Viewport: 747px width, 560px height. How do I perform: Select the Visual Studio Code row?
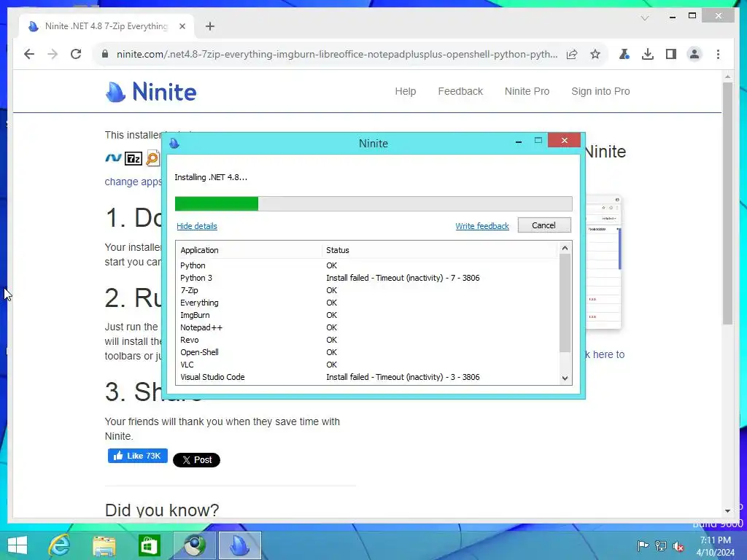pyautogui.click(x=368, y=377)
